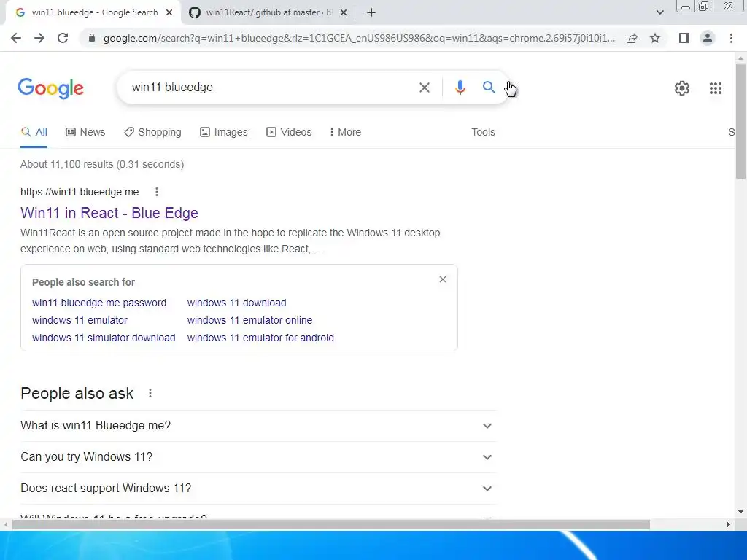The height and width of the screenshot is (560, 747).
Task: Switch to the Videos tab
Action: pos(289,133)
